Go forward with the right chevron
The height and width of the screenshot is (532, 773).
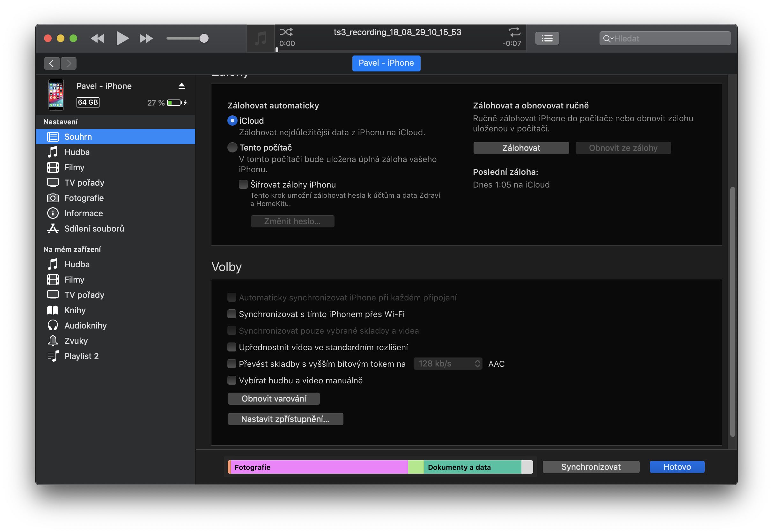(69, 63)
